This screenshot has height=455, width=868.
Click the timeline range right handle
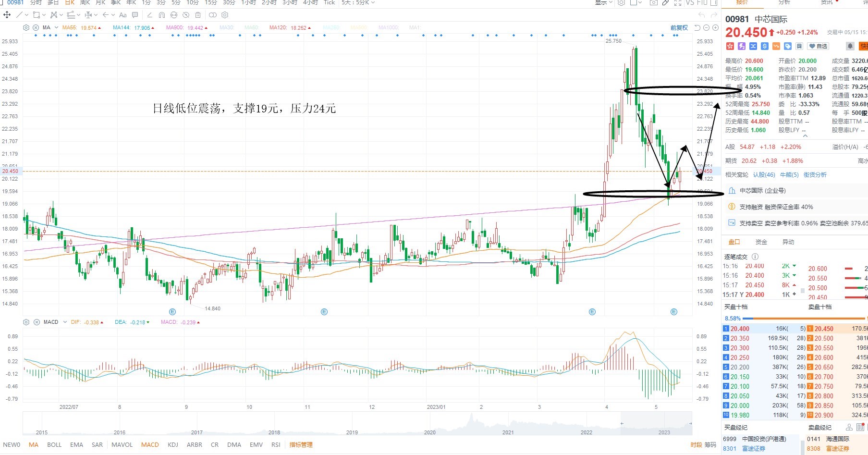(x=690, y=423)
